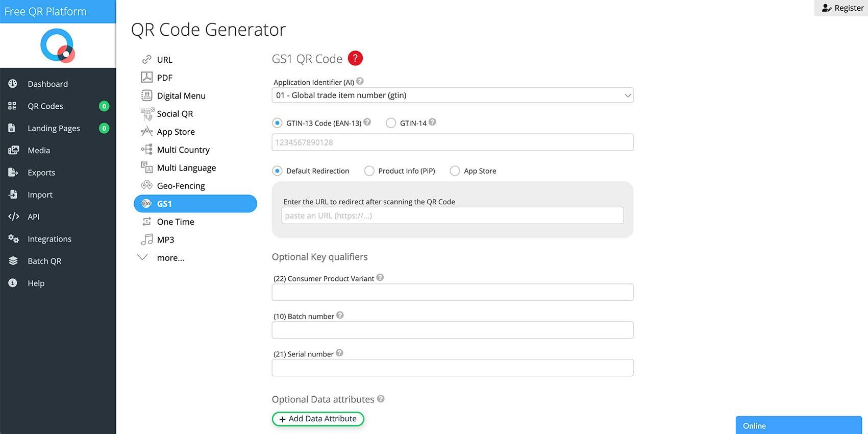This screenshot has height=434, width=868.
Task: Click the Serial number input field
Action: click(x=452, y=368)
